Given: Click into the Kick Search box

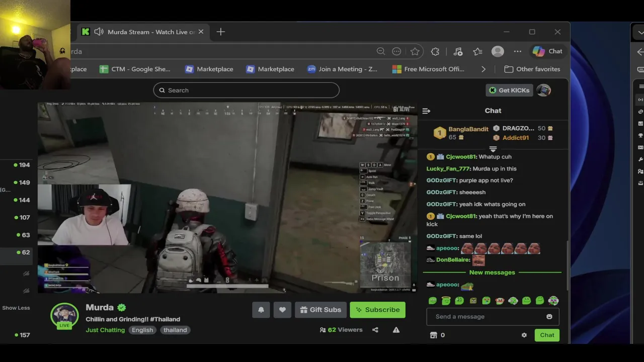Looking at the screenshot, I should point(246,90).
